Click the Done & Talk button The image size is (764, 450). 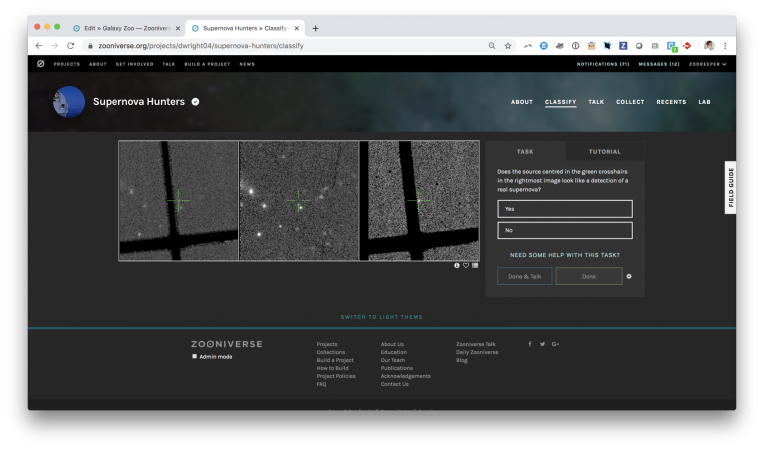click(x=524, y=277)
